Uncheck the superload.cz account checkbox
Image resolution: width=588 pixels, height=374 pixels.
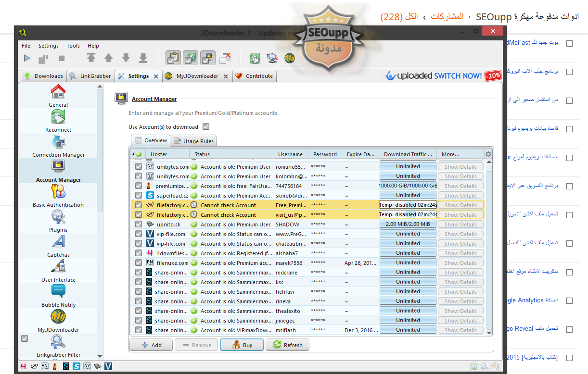click(x=139, y=195)
